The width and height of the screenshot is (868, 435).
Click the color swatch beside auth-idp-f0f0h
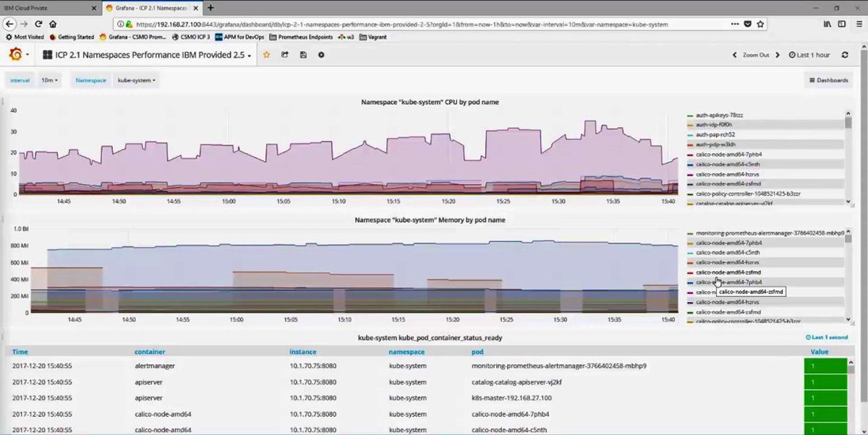coord(689,124)
